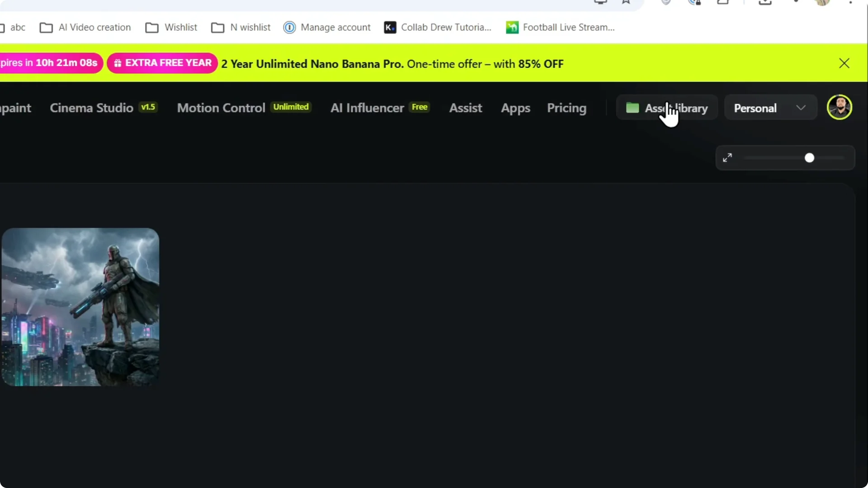Open the N wishlist bookmarks folder
The width and height of the screenshot is (868, 488).
pos(218,28)
